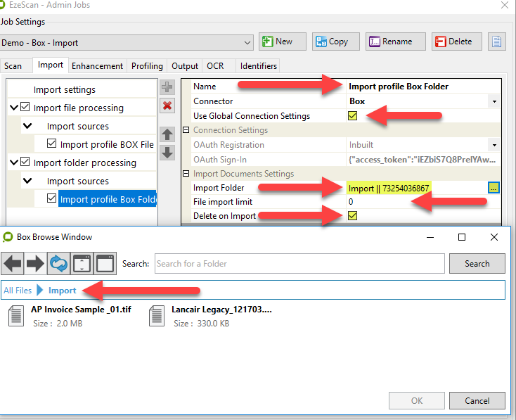Image resolution: width=516 pixels, height=420 pixels.
Task: Click the Cancel button
Action: [477, 401]
